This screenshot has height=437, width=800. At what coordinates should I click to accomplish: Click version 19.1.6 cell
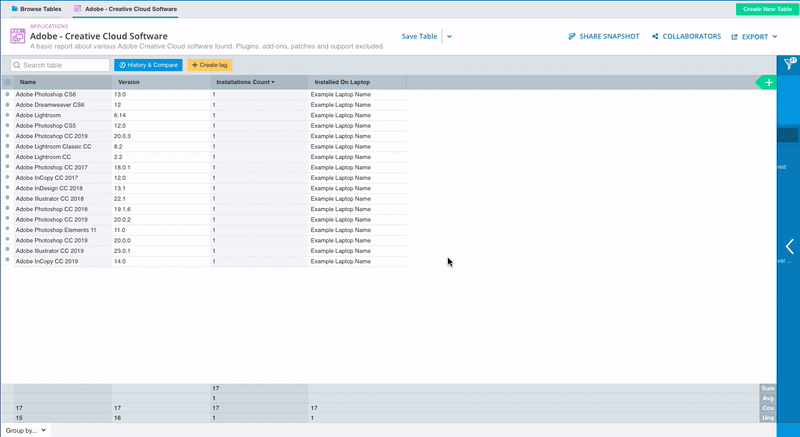pyautogui.click(x=161, y=209)
